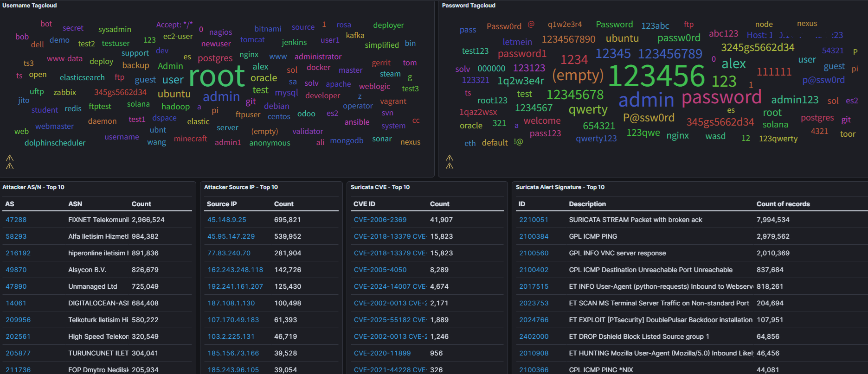The image size is (868, 374).
Task: Click upper warning icon in Username Tagcloud panel
Action: [10, 158]
